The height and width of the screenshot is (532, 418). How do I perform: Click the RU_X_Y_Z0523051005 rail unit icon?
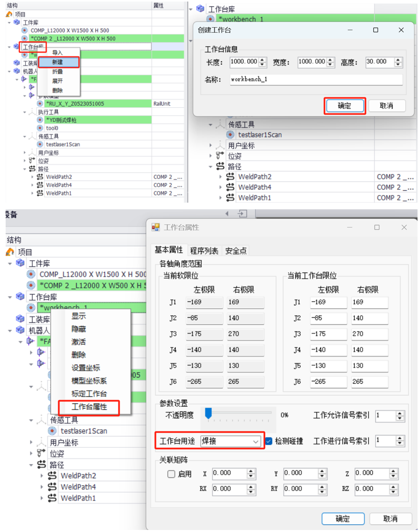click(x=39, y=104)
